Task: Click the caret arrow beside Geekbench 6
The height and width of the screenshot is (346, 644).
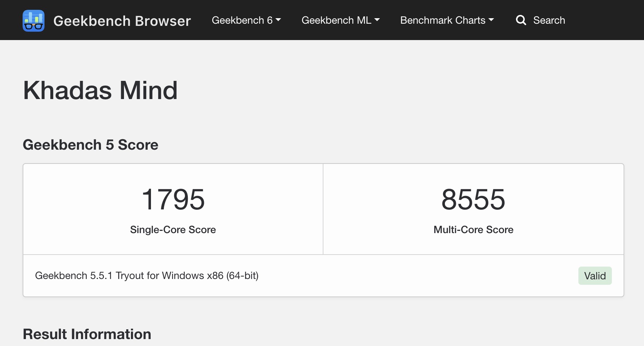Action: tap(279, 20)
